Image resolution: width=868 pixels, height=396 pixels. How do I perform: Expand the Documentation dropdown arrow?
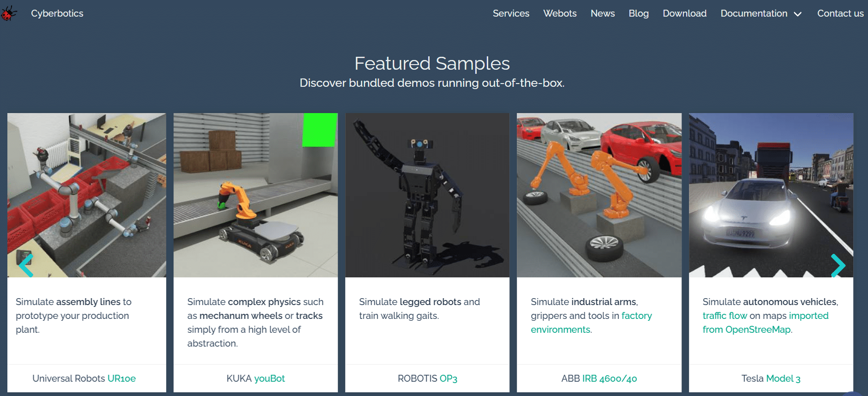pos(797,14)
